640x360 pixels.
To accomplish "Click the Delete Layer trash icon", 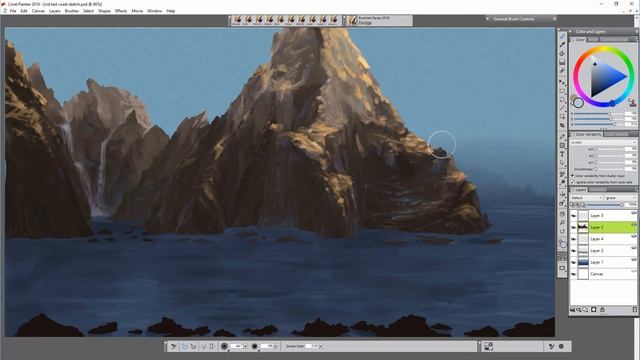I will pos(635,310).
